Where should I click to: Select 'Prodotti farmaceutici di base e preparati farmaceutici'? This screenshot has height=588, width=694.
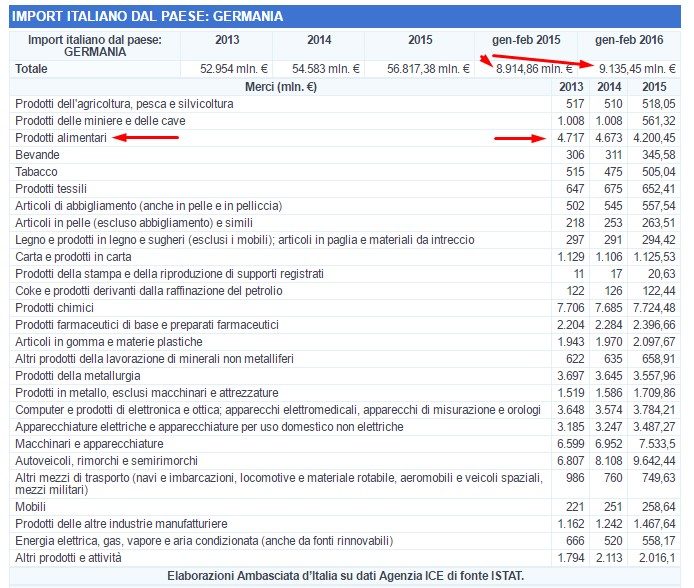(x=147, y=325)
